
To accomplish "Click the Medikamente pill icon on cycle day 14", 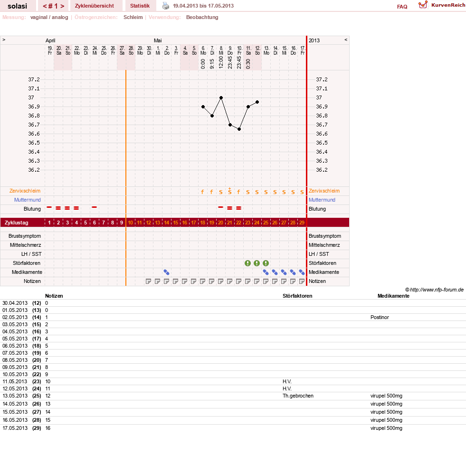I will point(166,272).
